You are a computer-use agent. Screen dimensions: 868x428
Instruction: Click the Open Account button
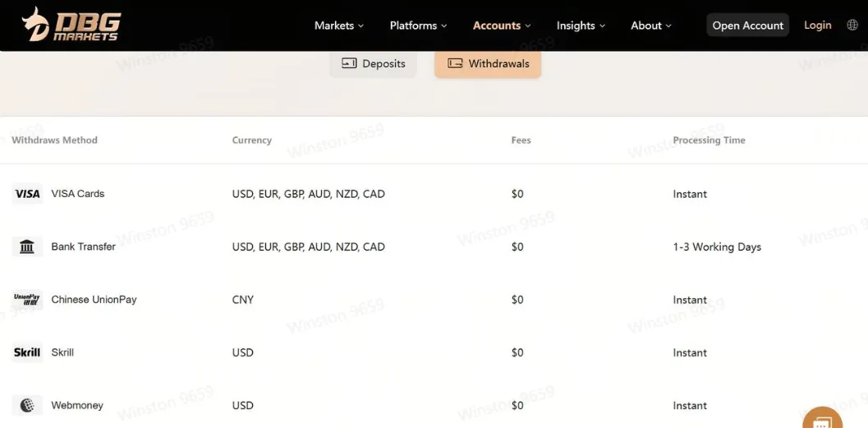tap(747, 25)
